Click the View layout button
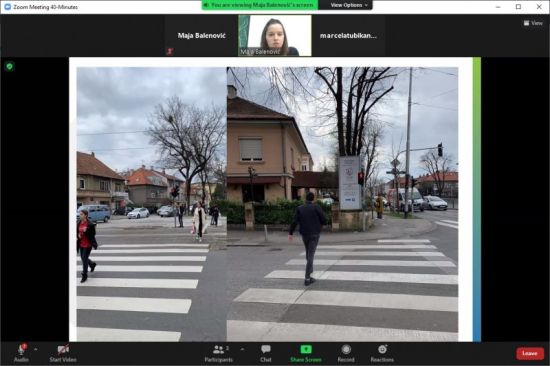550x366 pixels. click(x=533, y=23)
